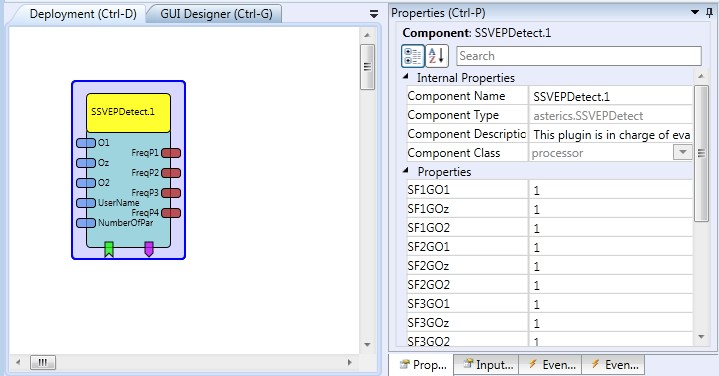
Task: Edit the SF1GOz value
Action: click(611, 209)
